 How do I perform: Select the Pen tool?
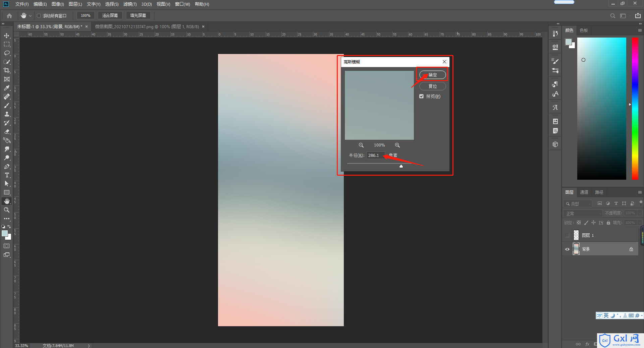click(7, 166)
